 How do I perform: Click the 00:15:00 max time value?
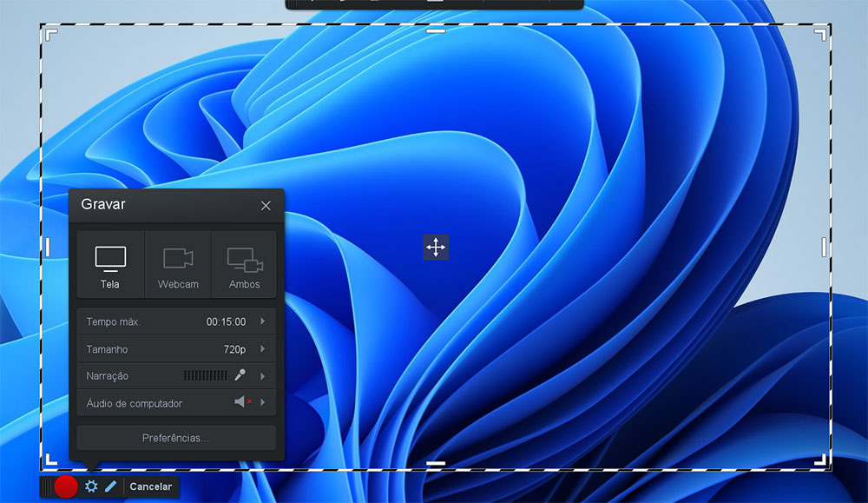coord(226,321)
